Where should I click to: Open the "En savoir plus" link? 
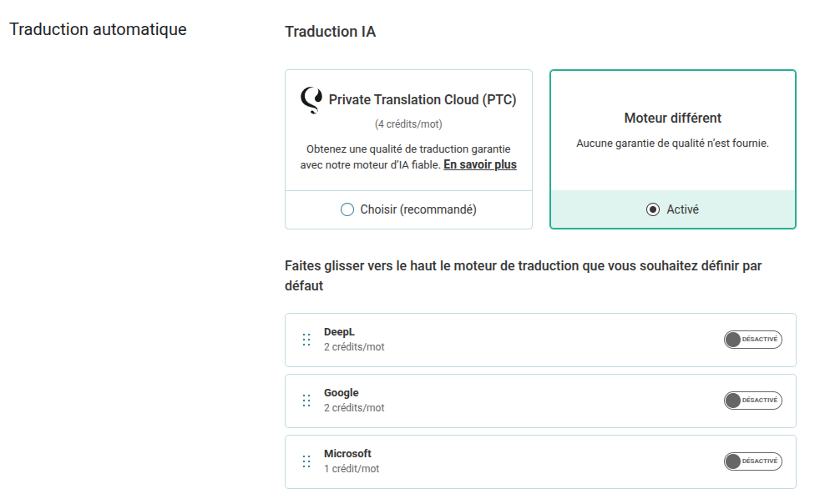tap(480, 164)
